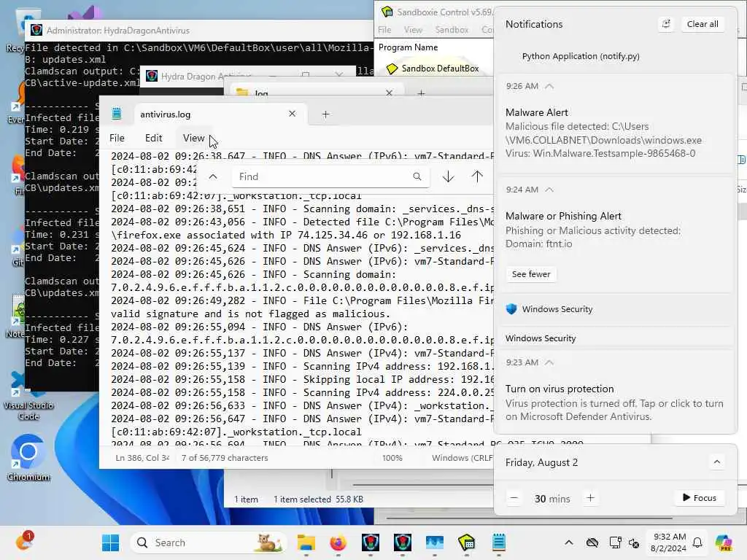Screen dimensions: 747x560
Task: Open the Windows Start menu
Action: [111, 542]
